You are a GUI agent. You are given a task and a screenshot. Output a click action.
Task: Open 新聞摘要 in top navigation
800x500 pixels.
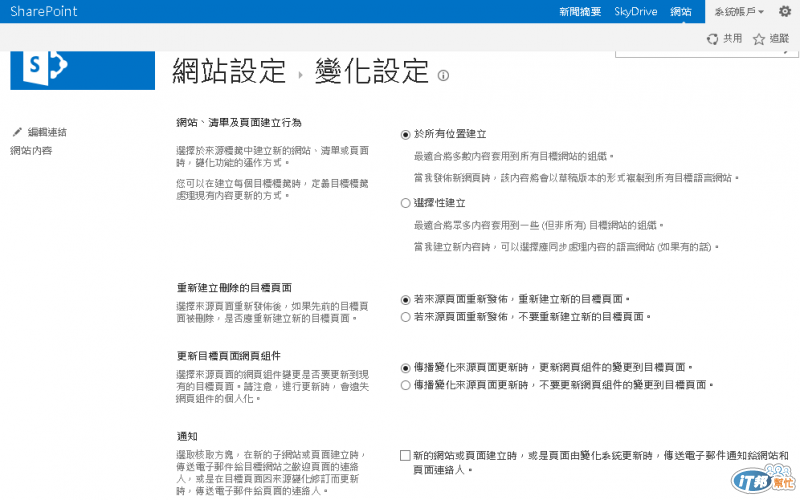pyautogui.click(x=580, y=11)
